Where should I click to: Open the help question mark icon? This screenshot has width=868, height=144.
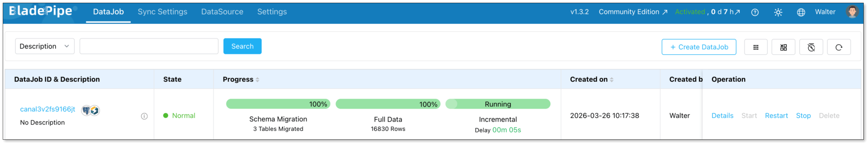point(755,13)
